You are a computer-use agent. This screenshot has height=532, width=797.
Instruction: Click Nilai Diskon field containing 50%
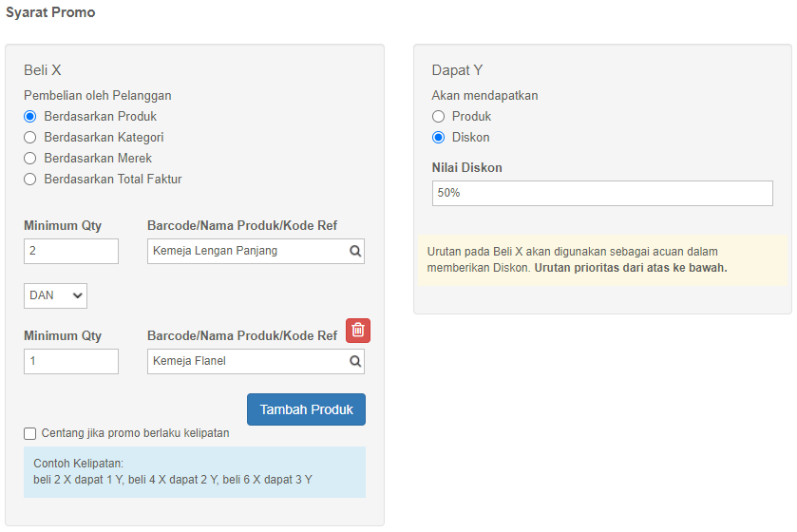tap(602, 193)
